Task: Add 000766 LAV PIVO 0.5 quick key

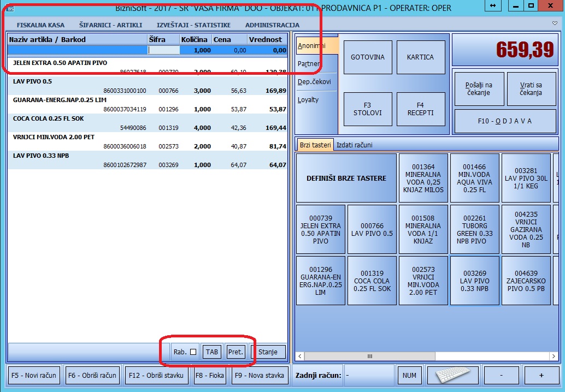Action: pyautogui.click(x=372, y=230)
